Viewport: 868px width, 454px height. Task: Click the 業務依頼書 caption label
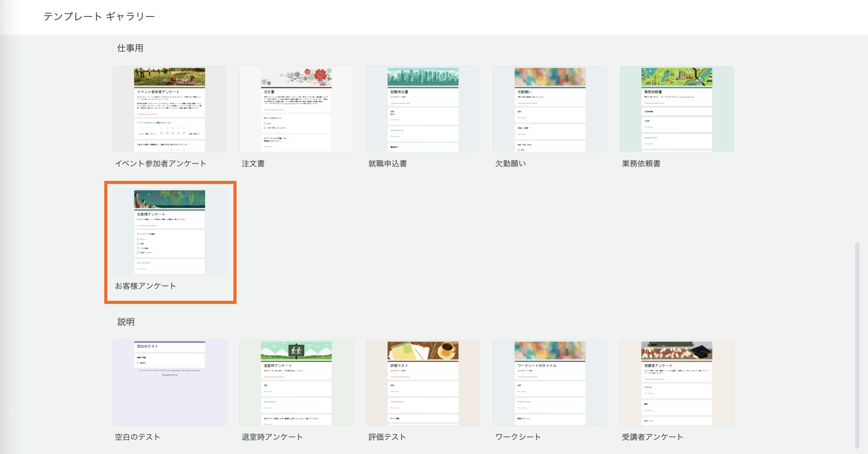point(641,163)
